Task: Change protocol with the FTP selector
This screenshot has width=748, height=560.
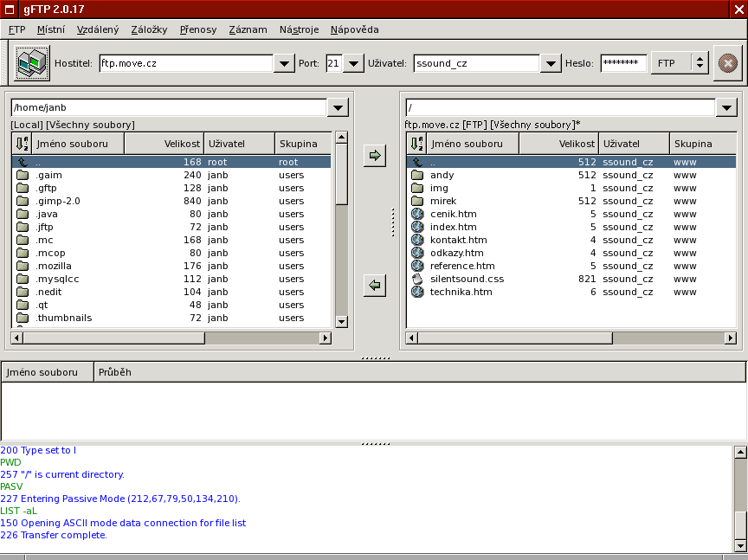Action: (x=680, y=63)
